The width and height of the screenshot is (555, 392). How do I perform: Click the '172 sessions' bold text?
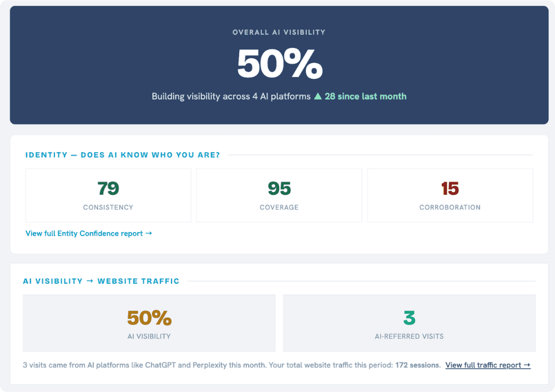point(418,365)
